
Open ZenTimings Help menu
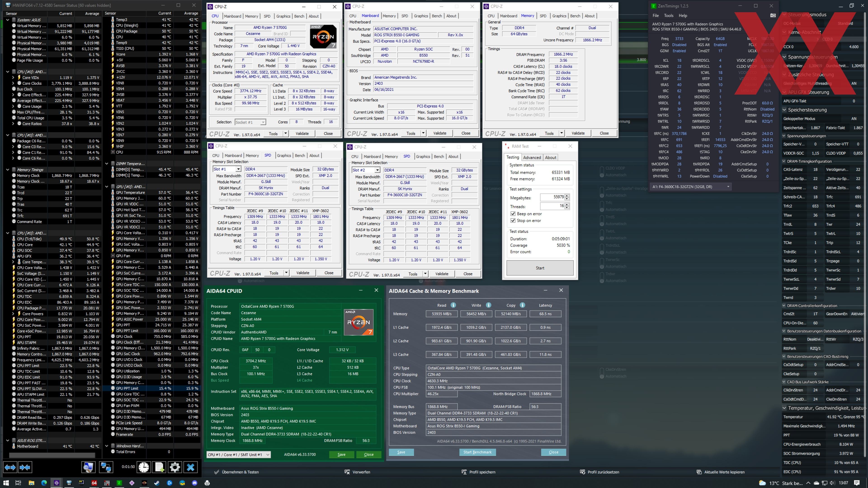pyautogui.click(x=683, y=16)
